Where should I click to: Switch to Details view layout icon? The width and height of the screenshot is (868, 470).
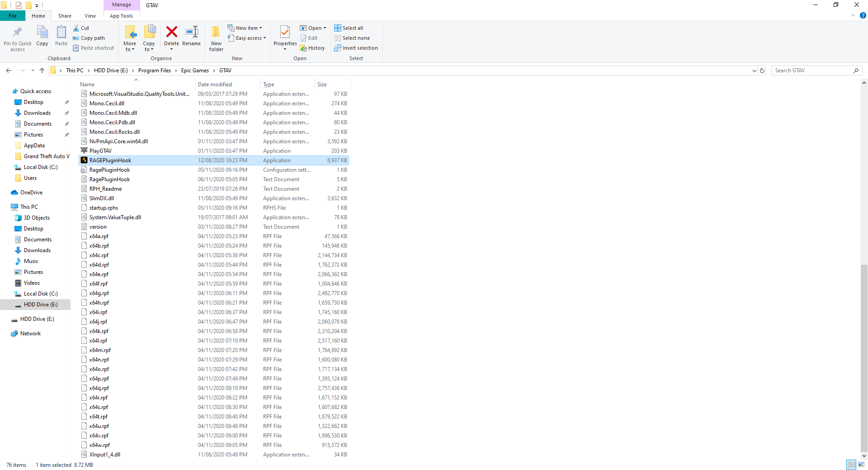pyautogui.click(x=851, y=465)
